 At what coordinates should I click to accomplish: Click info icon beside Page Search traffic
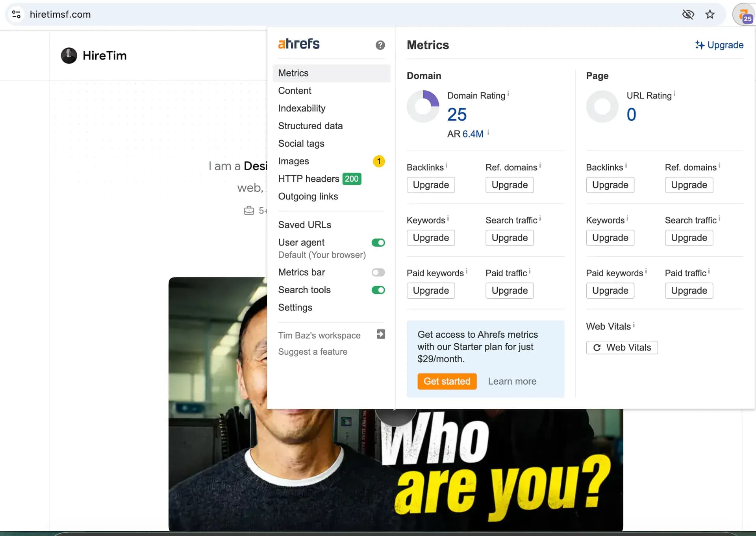point(719,218)
